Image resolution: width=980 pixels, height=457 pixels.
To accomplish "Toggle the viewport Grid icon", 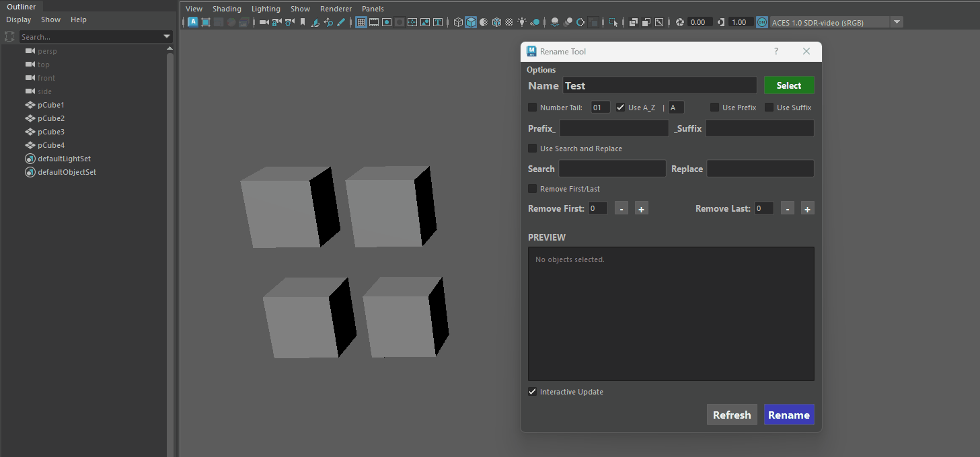I will click(x=361, y=22).
